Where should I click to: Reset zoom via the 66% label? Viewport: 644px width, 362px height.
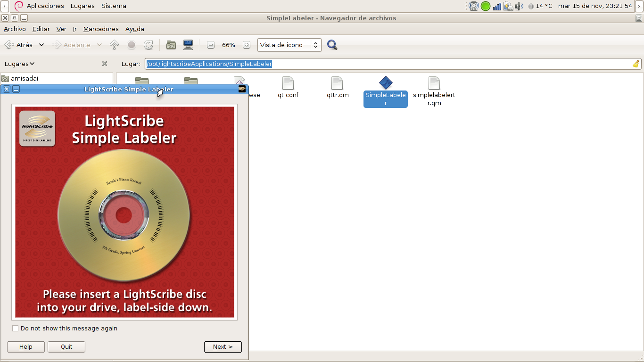229,45
